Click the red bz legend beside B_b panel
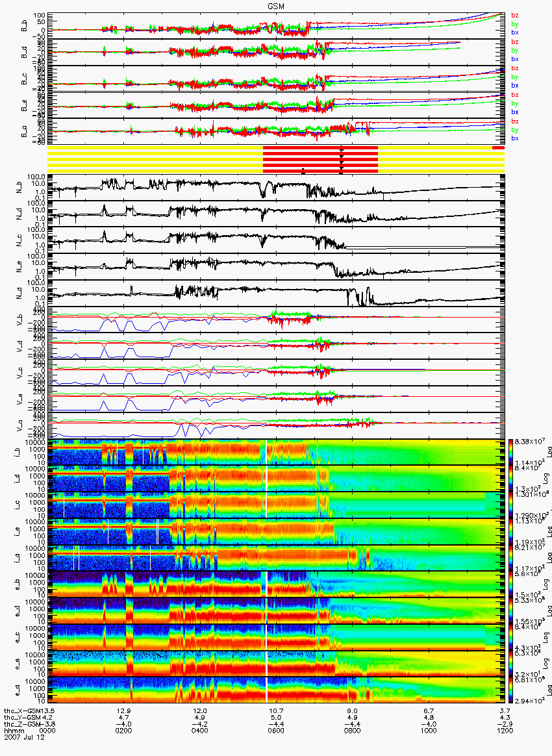This screenshot has height=756, width=552. [x=514, y=16]
